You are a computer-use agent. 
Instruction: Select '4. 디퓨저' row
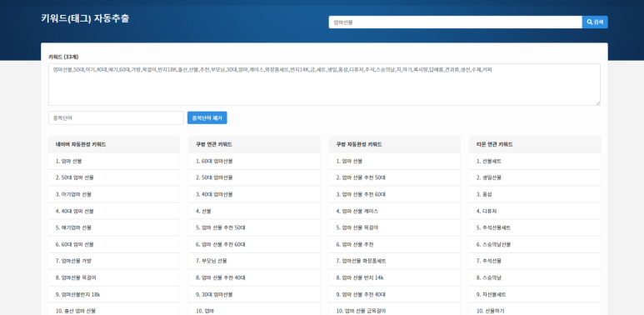click(x=535, y=211)
